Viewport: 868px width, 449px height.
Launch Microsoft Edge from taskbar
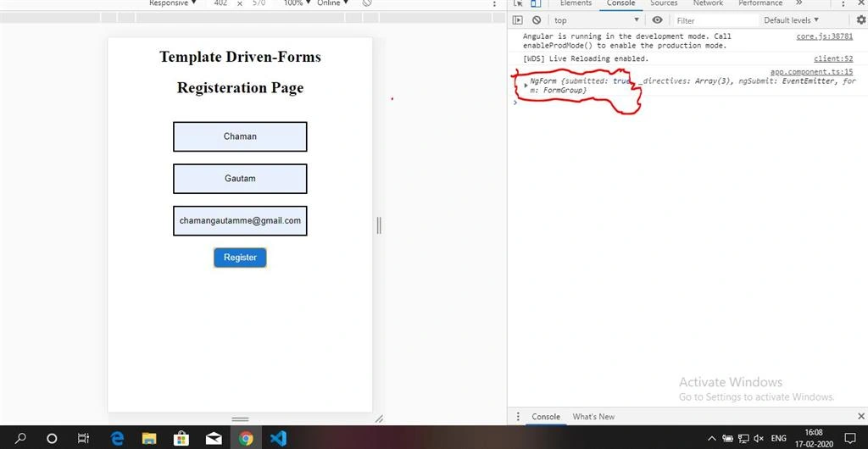click(x=117, y=439)
